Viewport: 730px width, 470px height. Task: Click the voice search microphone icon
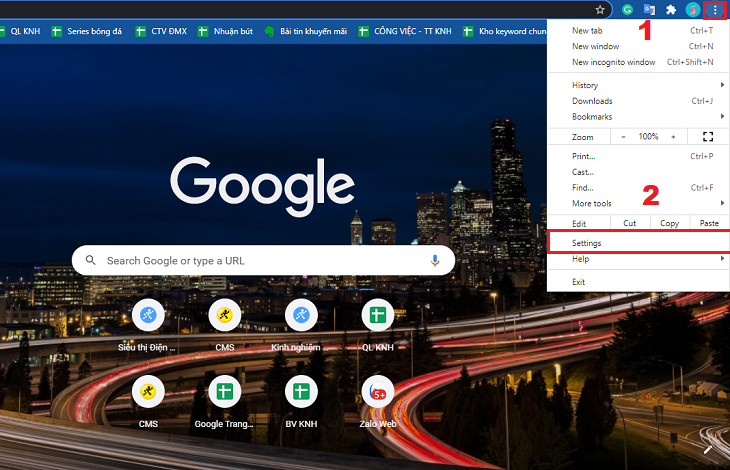[x=435, y=261]
